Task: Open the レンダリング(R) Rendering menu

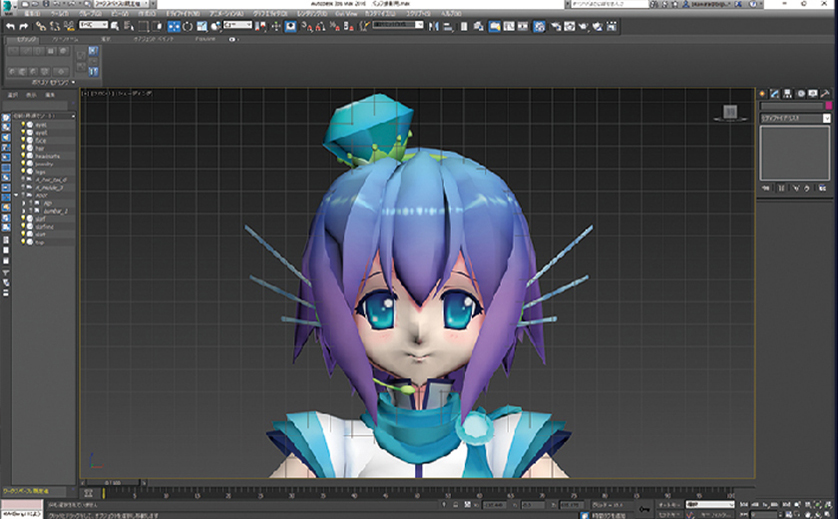Action: [312, 13]
